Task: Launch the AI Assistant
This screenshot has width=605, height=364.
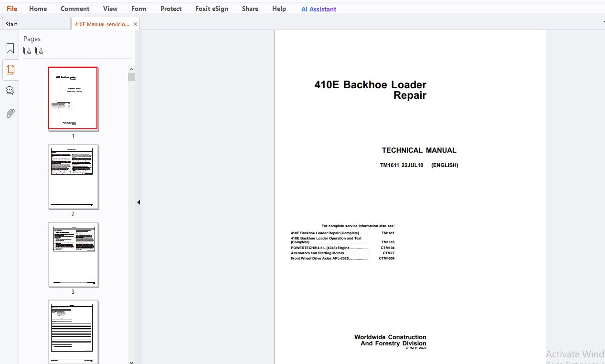Action: tap(318, 9)
